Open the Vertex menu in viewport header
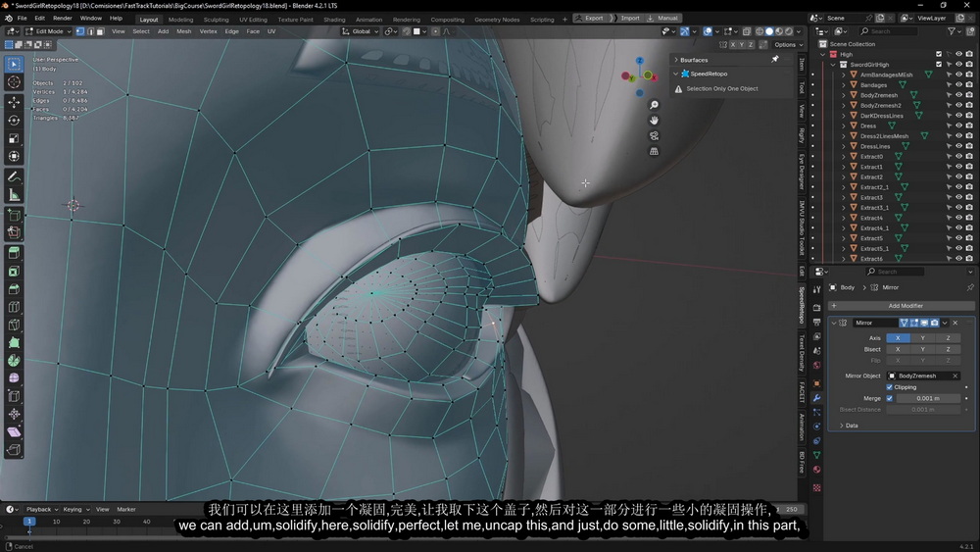The height and width of the screenshot is (552, 980). [x=208, y=31]
